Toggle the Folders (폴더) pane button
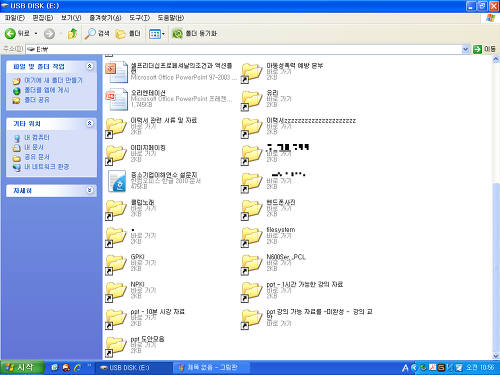Viewport: 500px width, 375px height. 127,33
